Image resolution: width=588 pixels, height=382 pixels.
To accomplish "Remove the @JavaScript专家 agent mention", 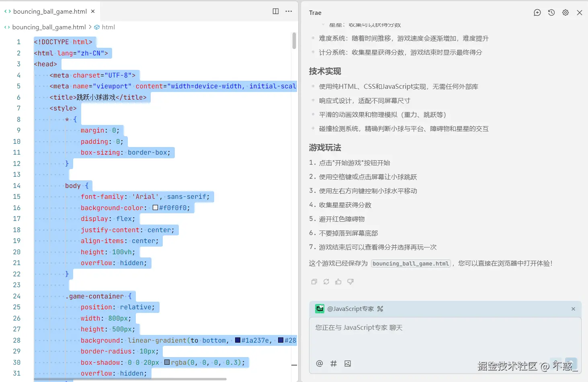I will [x=573, y=309].
